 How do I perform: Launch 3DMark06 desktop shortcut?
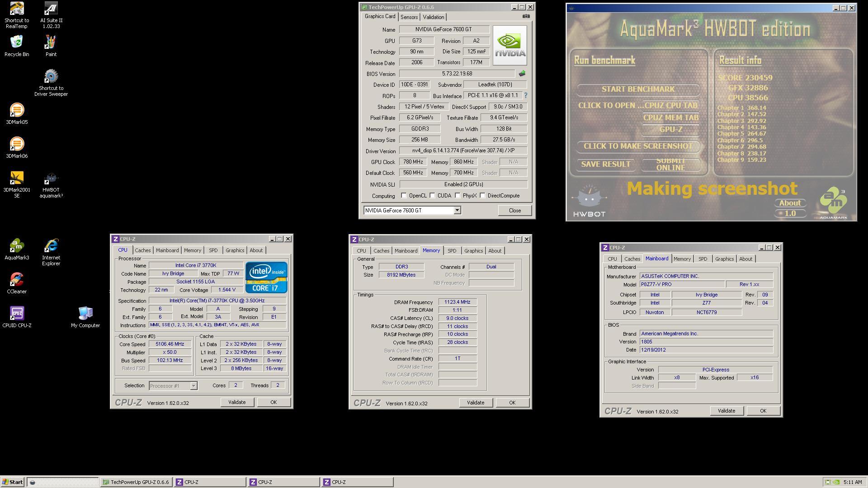point(17,148)
